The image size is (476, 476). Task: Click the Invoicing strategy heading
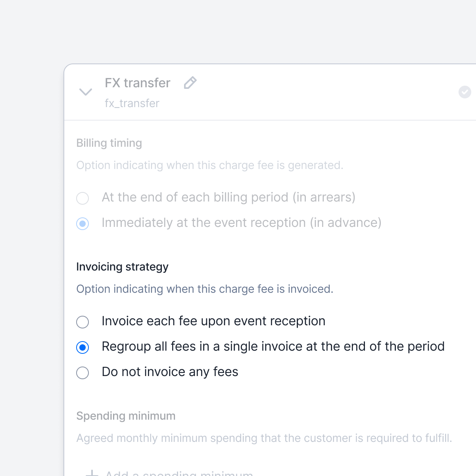(122, 267)
